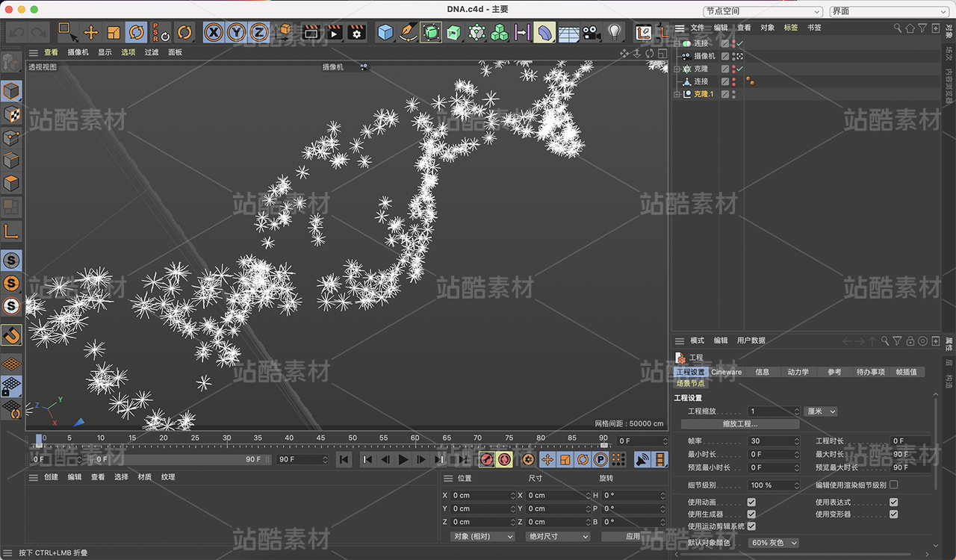956x560 pixels.
Task: Open the 帧插值 tab
Action: tap(906, 372)
